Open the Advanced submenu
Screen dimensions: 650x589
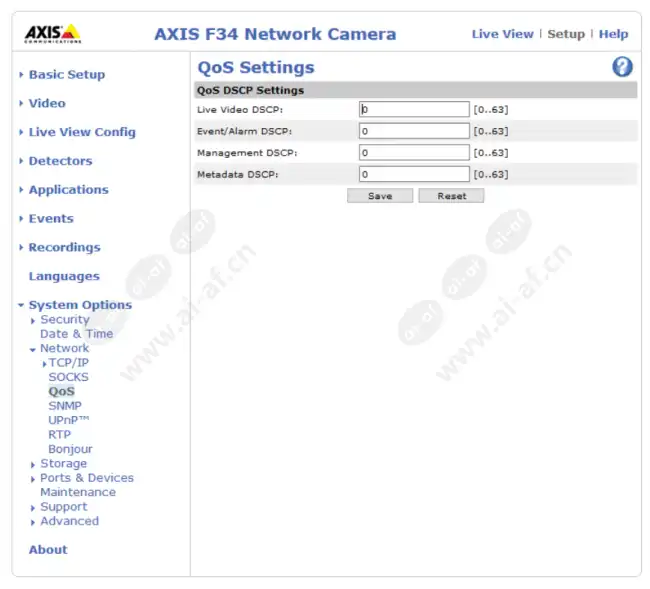point(70,521)
